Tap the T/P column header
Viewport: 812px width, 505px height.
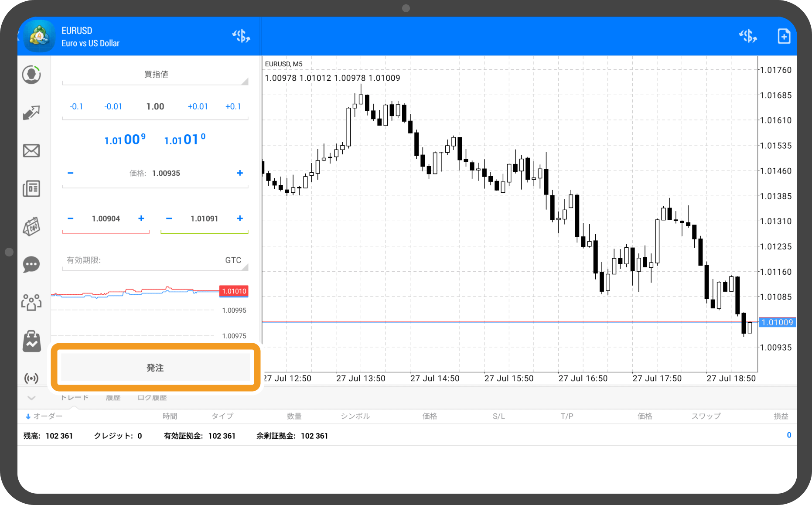pos(567,416)
